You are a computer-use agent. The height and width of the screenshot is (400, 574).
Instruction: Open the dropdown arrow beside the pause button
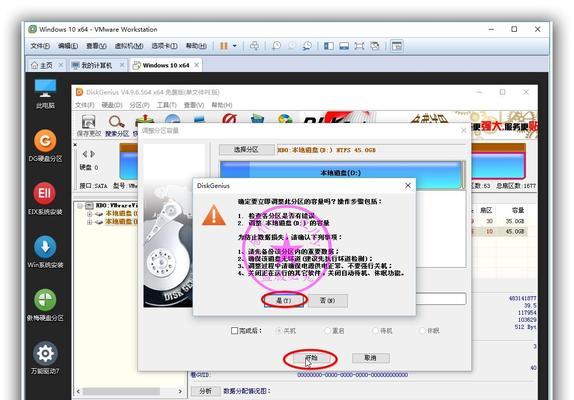235,46
